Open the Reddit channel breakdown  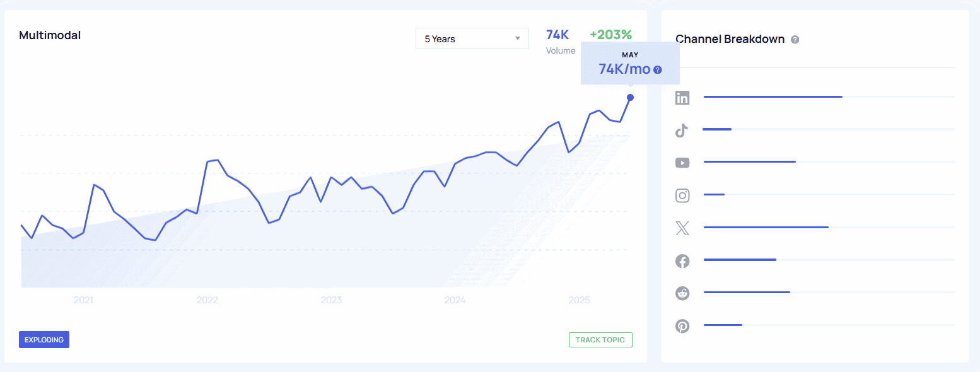coord(682,293)
